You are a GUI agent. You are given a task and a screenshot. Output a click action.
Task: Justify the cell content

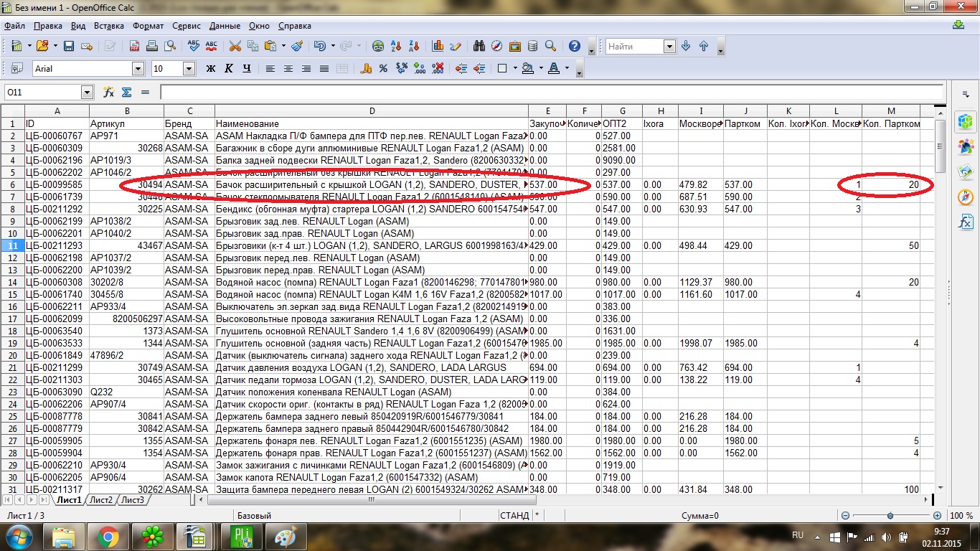click(324, 69)
